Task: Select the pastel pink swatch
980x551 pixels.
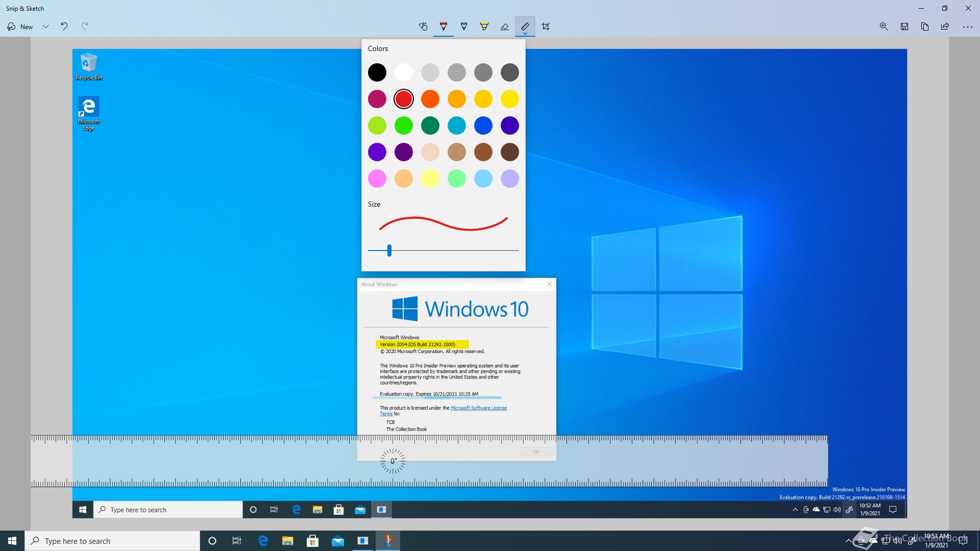Action: [377, 179]
